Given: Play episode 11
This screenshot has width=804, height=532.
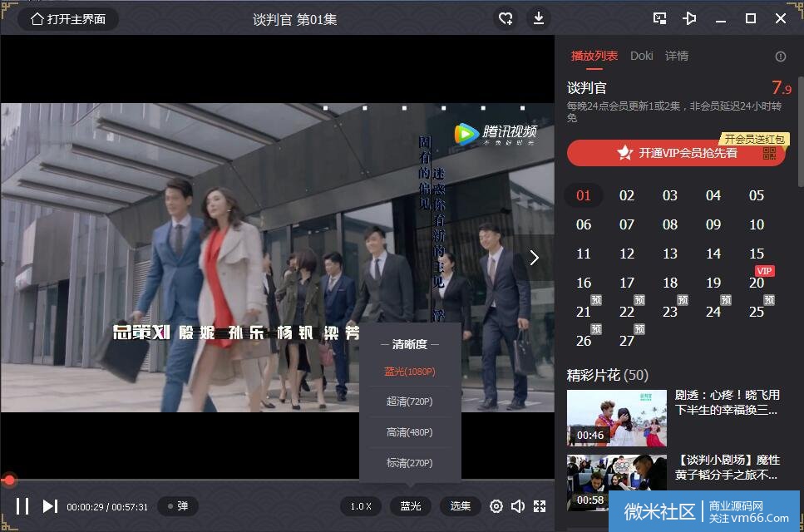Looking at the screenshot, I should coord(584,254).
